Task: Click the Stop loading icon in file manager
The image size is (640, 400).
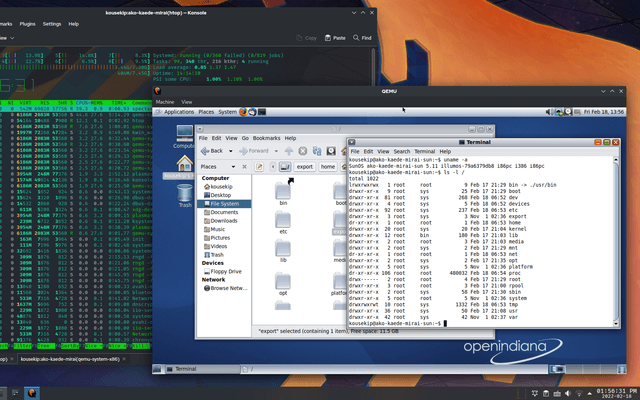Action: 302,151
